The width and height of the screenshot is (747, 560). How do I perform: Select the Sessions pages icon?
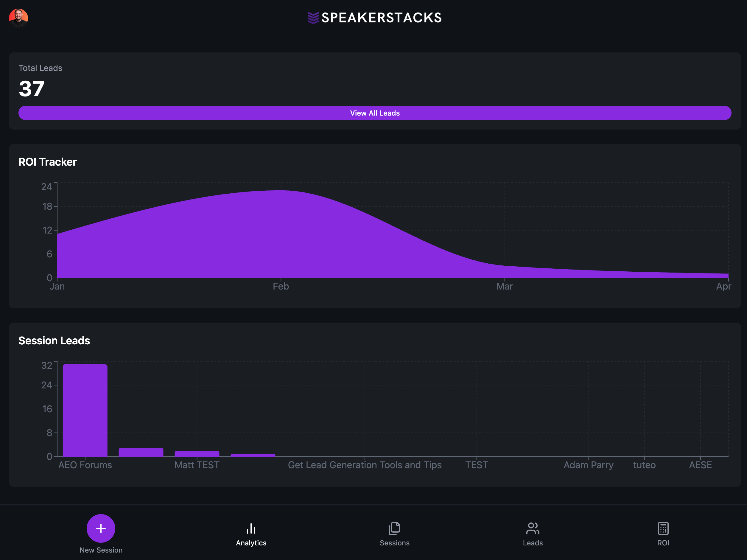(394, 528)
